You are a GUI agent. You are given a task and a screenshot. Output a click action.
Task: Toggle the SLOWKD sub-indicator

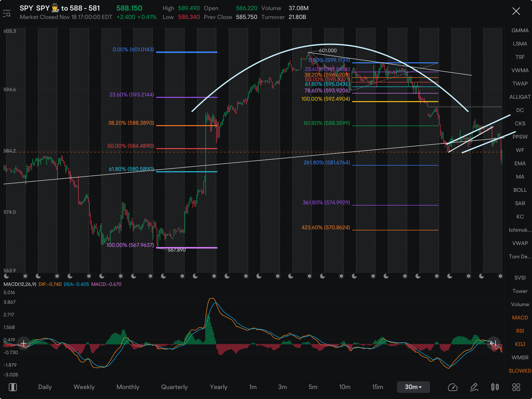pyautogui.click(x=520, y=371)
